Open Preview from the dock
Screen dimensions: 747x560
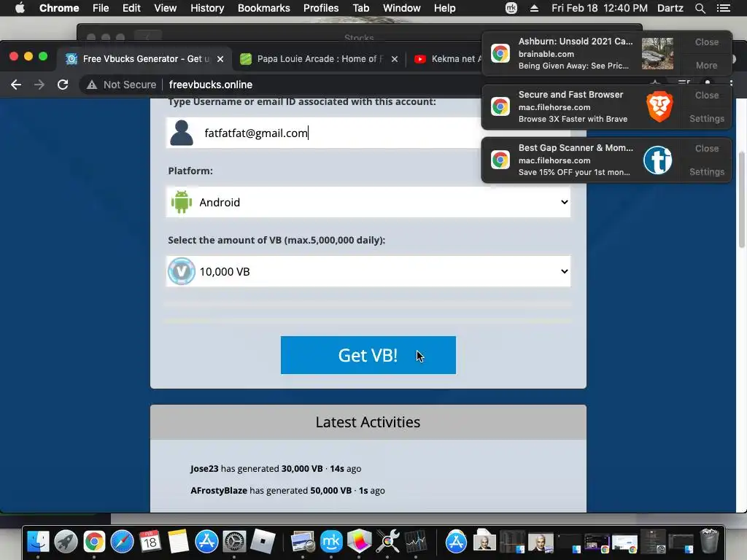point(303,542)
